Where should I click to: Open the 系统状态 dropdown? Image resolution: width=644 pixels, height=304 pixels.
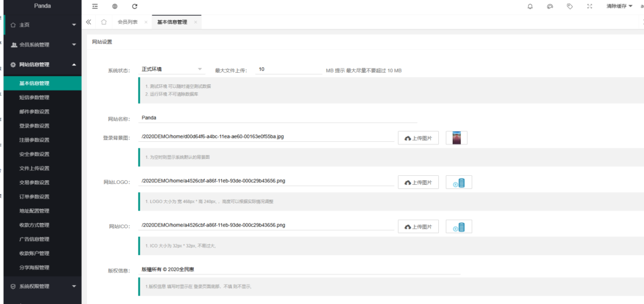pyautogui.click(x=172, y=69)
